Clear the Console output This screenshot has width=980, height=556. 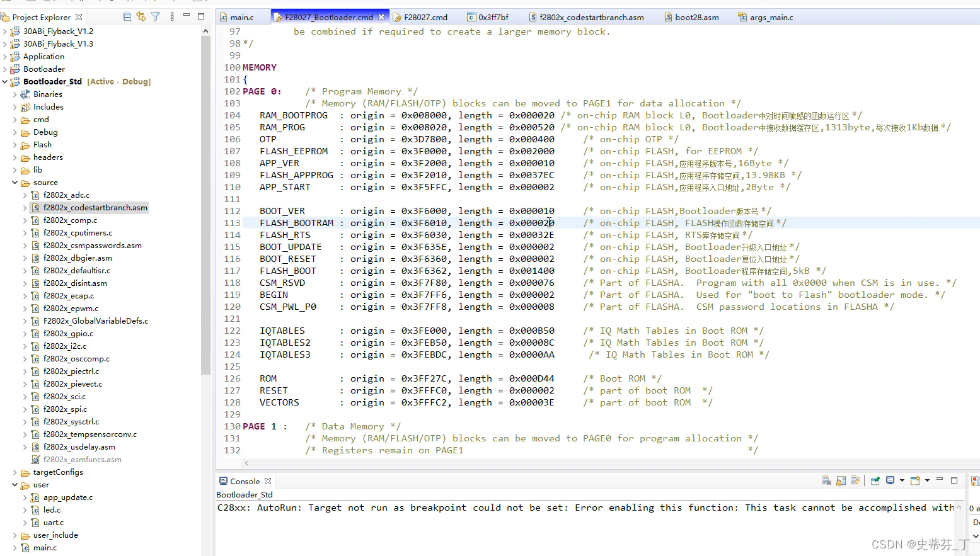826,480
